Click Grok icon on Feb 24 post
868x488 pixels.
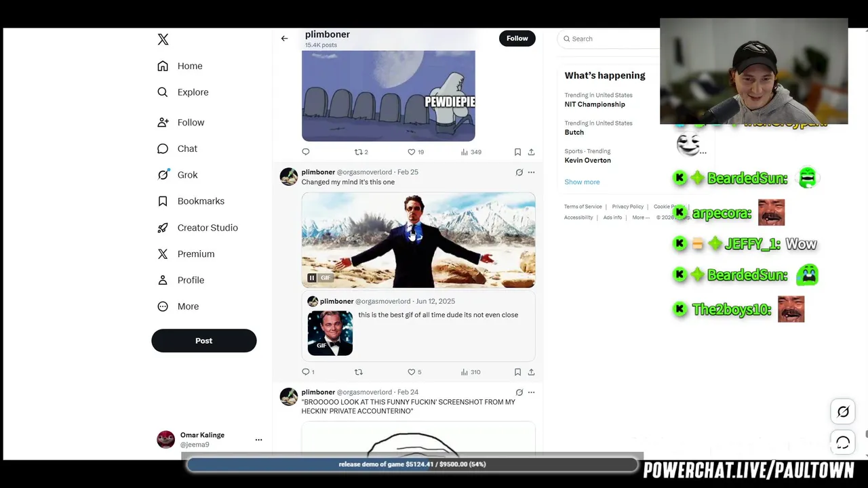pos(519,392)
